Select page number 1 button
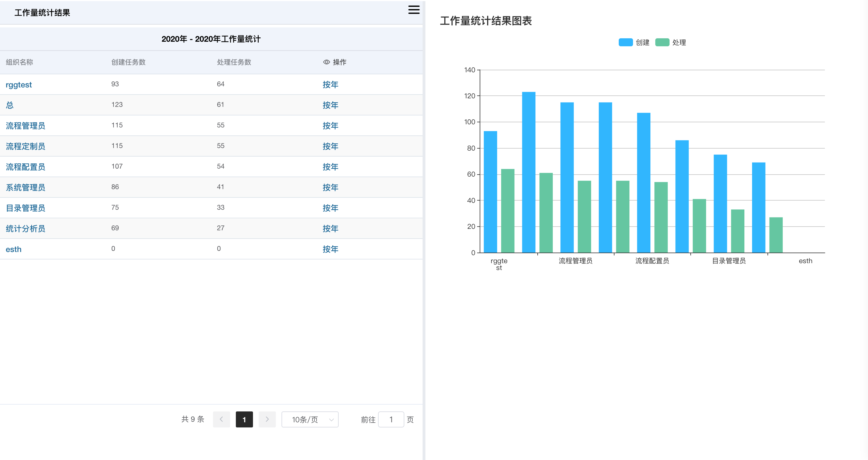 [x=244, y=419]
